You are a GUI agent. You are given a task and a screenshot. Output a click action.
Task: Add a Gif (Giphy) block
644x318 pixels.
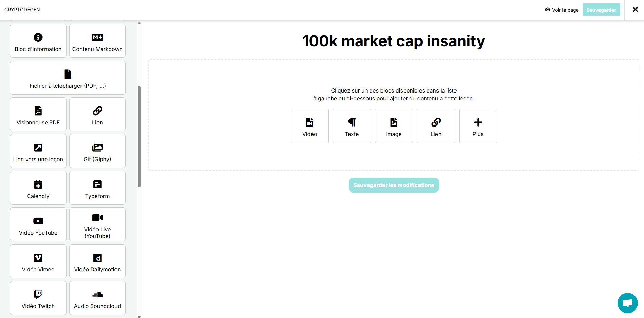point(97,151)
